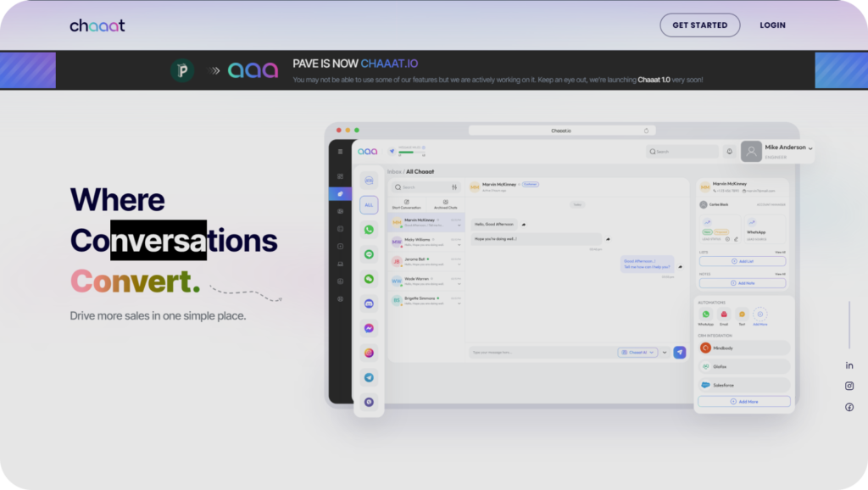
Task: Click the Add Note button
Action: [743, 283]
